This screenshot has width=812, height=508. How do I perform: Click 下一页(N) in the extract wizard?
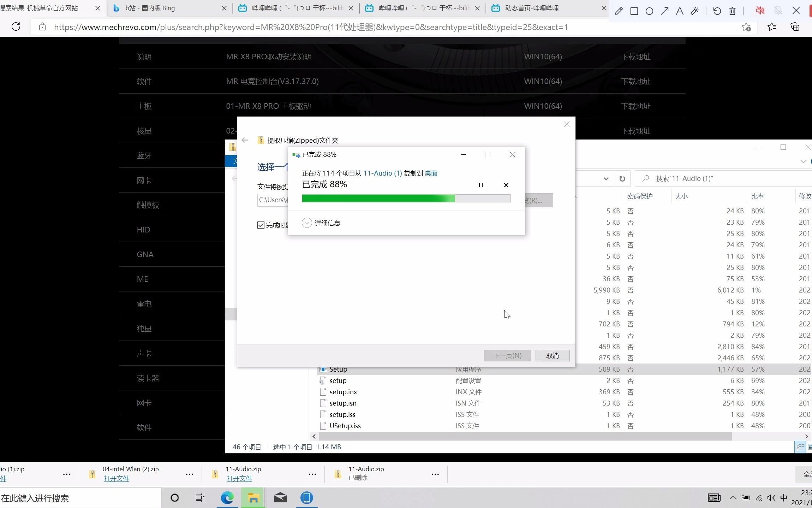(x=507, y=355)
